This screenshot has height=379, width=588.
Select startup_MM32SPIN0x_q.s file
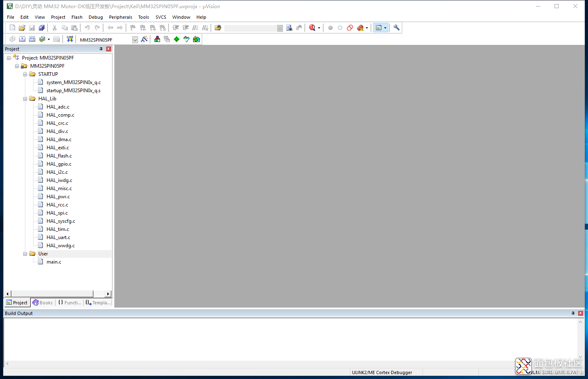(x=73, y=91)
